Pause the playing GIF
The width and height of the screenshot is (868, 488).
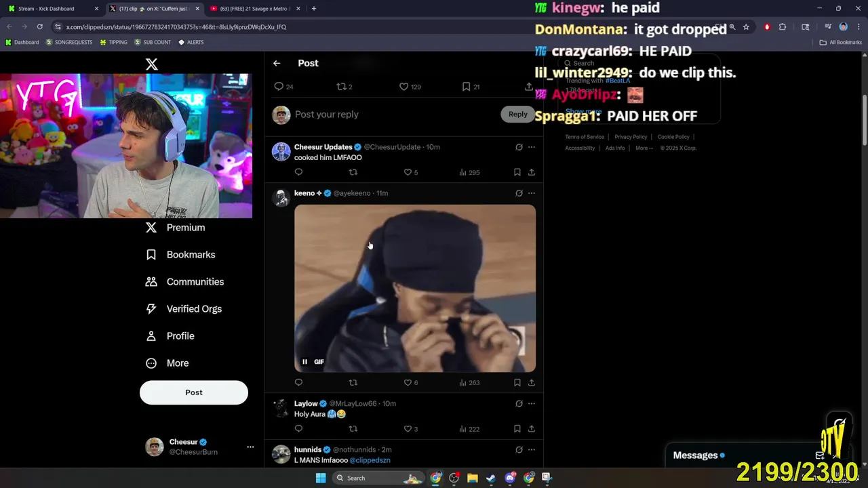(304, 362)
